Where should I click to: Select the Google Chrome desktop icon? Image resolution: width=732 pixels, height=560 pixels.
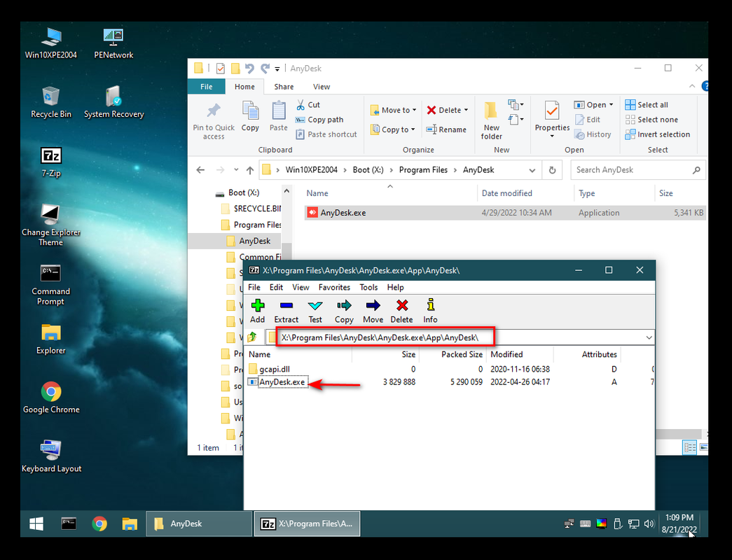(51, 398)
